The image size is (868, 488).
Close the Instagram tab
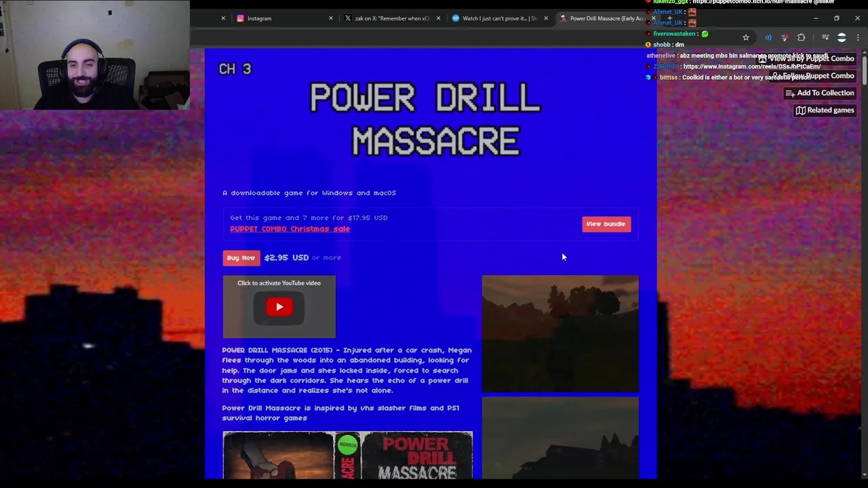coord(331,18)
